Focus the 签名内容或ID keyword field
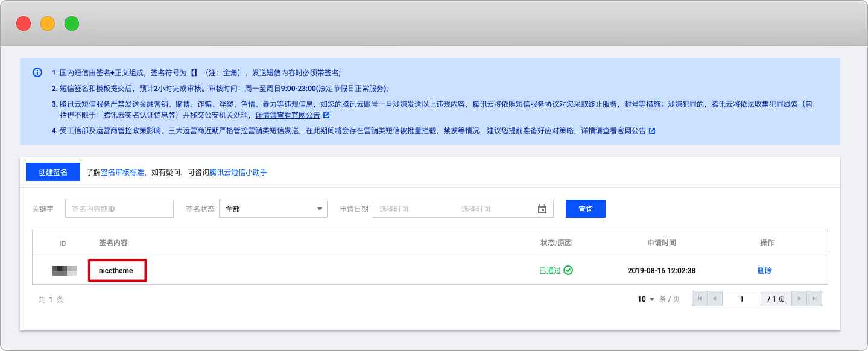This screenshot has width=868, height=351. coord(119,209)
